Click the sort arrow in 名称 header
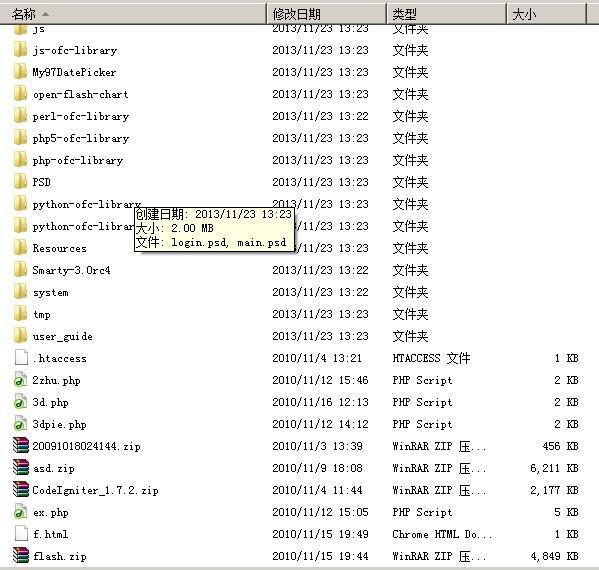The height and width of the screenshot is (570, 599). click(45, 14)
